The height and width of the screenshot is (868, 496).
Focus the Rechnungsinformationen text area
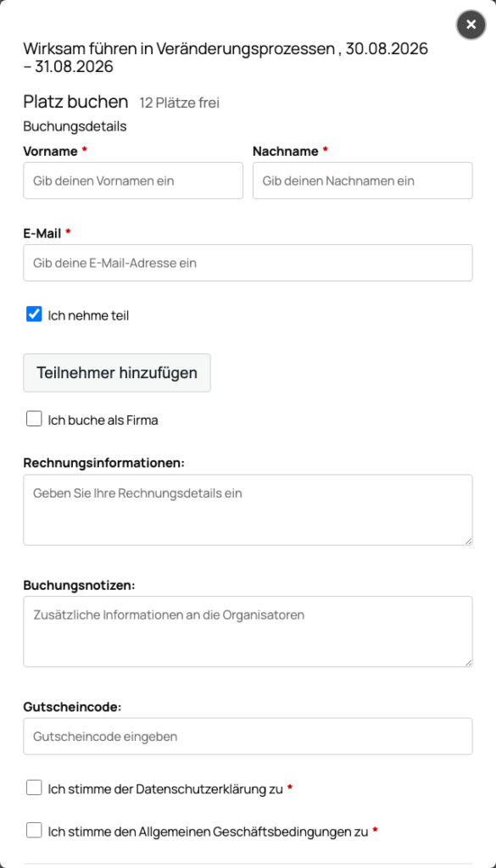(x=248, y=509)
